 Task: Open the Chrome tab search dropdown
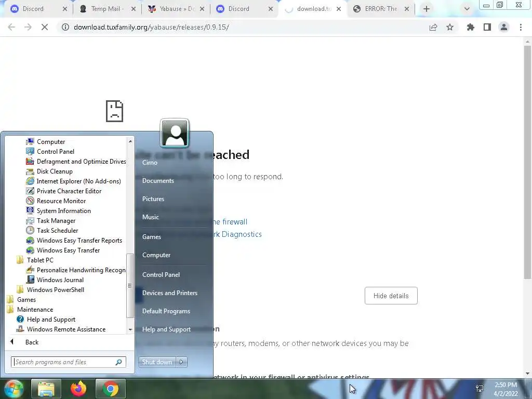tap(467, 9)
